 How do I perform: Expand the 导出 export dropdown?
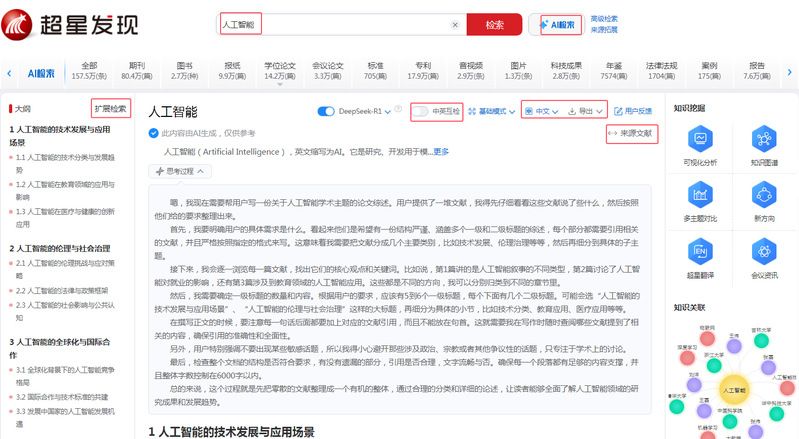pyautogui.click(x=585, y=111)
